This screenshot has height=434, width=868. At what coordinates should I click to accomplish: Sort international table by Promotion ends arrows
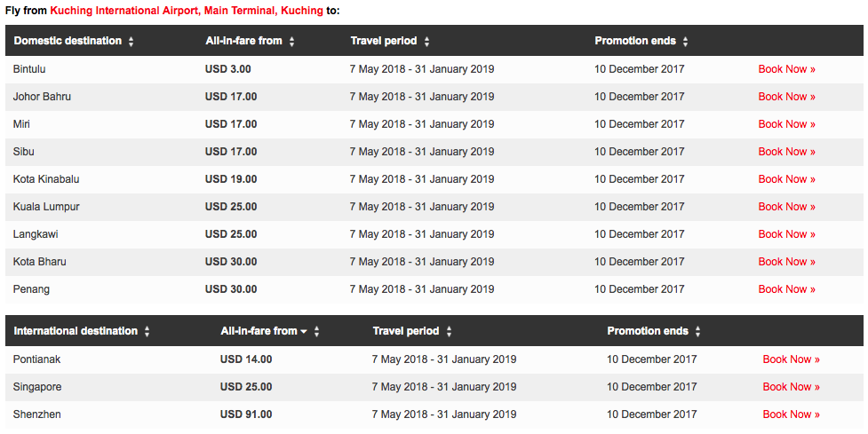pos(698,332)
